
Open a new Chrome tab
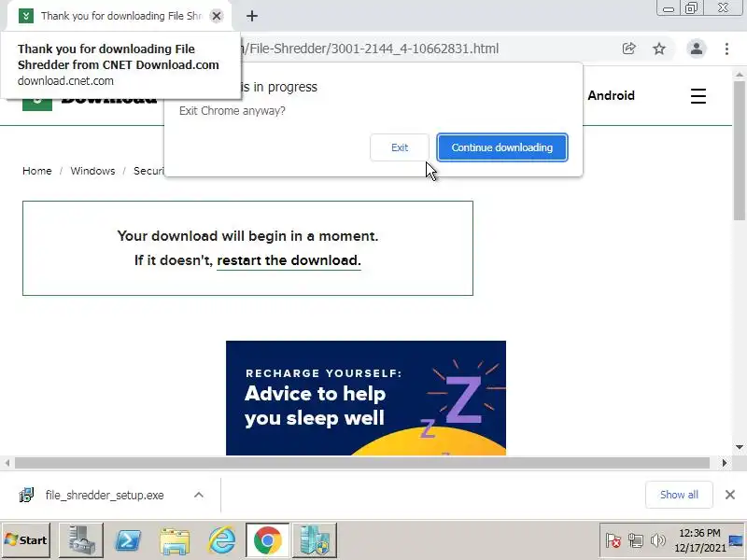click(x=252, y=16)
